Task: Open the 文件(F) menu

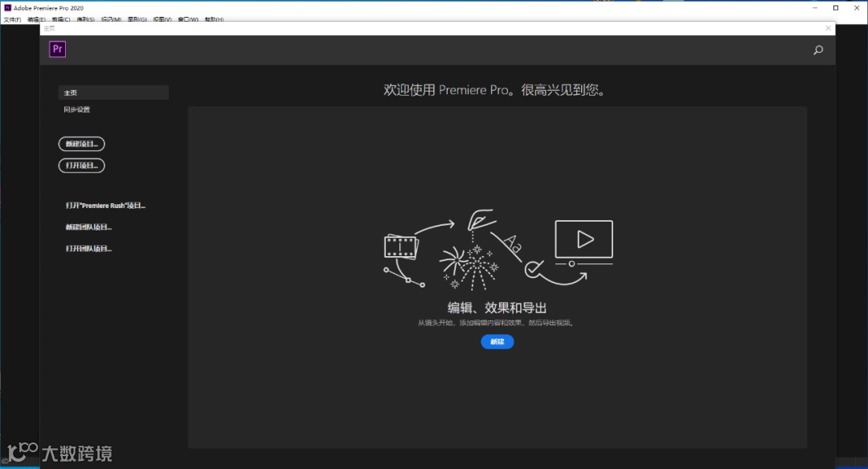Action: point(12,19)
